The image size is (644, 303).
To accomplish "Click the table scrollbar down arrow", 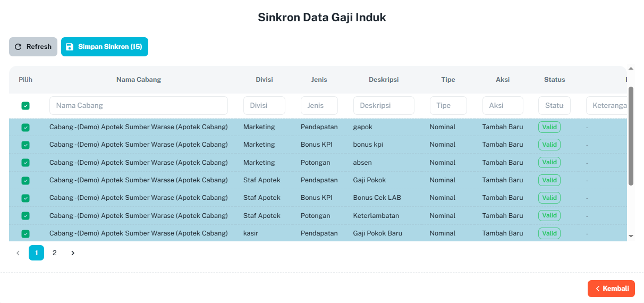I will tap(631, 235).
